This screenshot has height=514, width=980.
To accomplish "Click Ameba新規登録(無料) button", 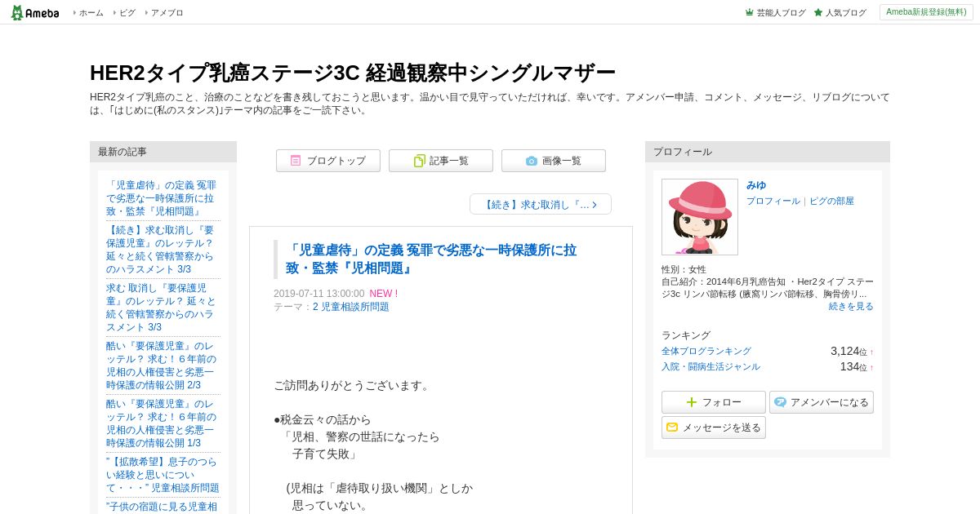I will coord(926,12).
